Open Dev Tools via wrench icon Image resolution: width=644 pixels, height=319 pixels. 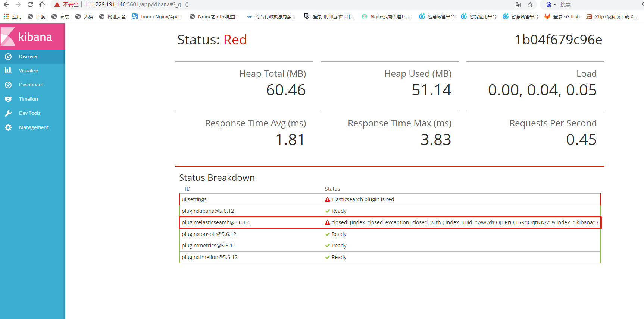pyautogui.click(x=8, y=113)
